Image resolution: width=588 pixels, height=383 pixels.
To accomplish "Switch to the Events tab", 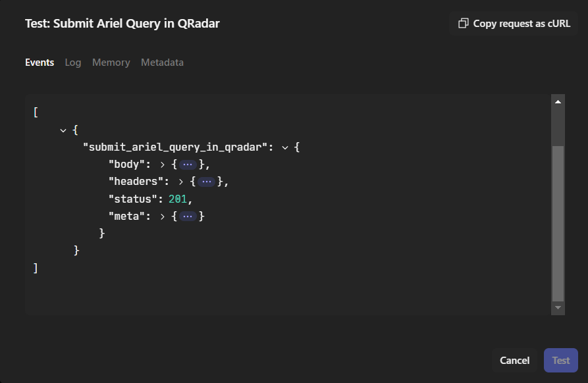I will pos(40,63).
